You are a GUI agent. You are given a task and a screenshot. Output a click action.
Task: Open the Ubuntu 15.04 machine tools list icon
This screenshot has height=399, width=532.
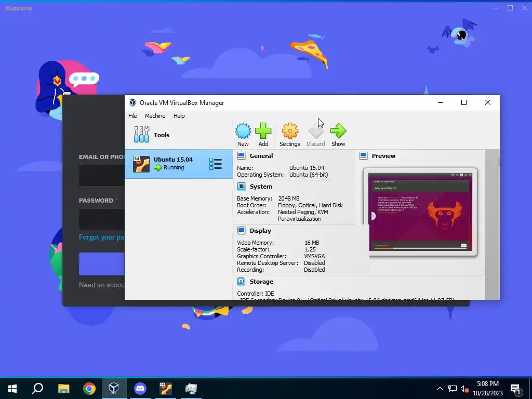point(216,164)
